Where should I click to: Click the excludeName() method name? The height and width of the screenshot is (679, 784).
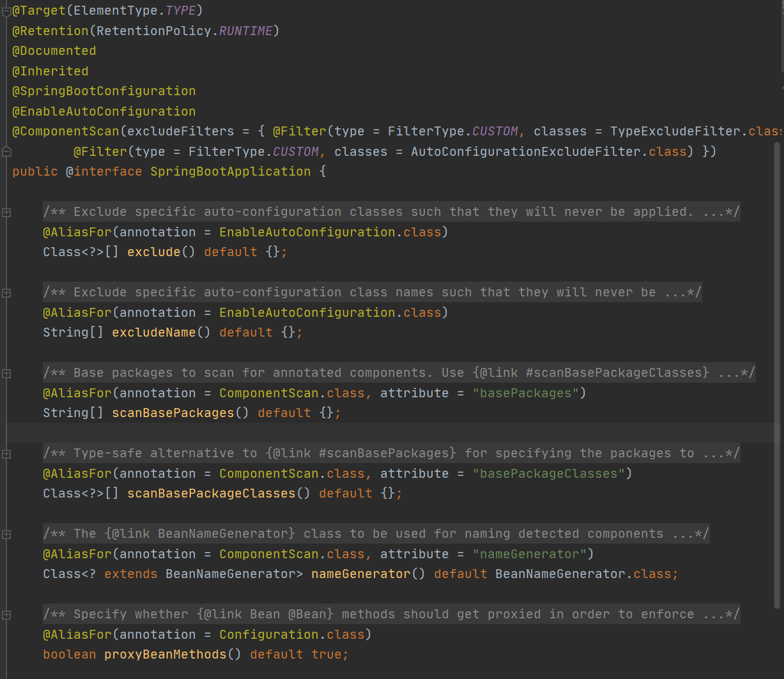154,332
